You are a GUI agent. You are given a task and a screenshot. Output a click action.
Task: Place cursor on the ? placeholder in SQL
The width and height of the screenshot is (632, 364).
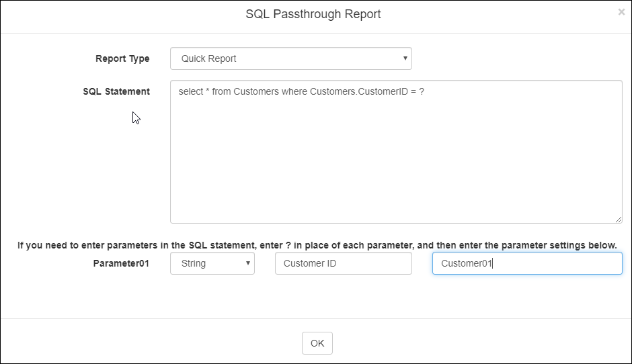point(422,91)
